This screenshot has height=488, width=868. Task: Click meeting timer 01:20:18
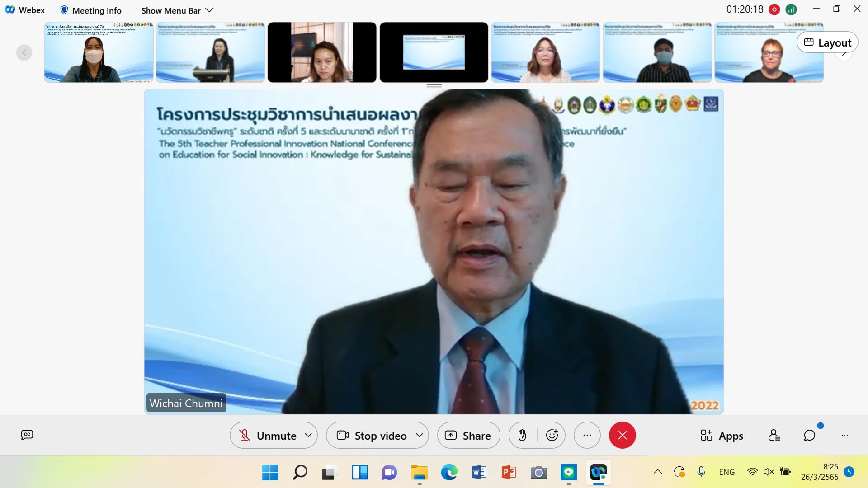745,9
